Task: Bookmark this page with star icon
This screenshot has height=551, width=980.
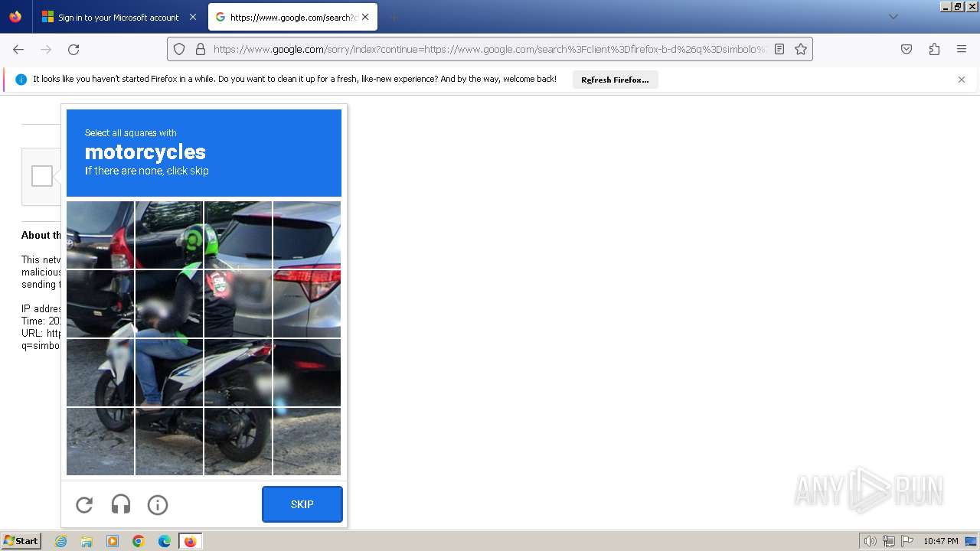Action: pos(801,49)
